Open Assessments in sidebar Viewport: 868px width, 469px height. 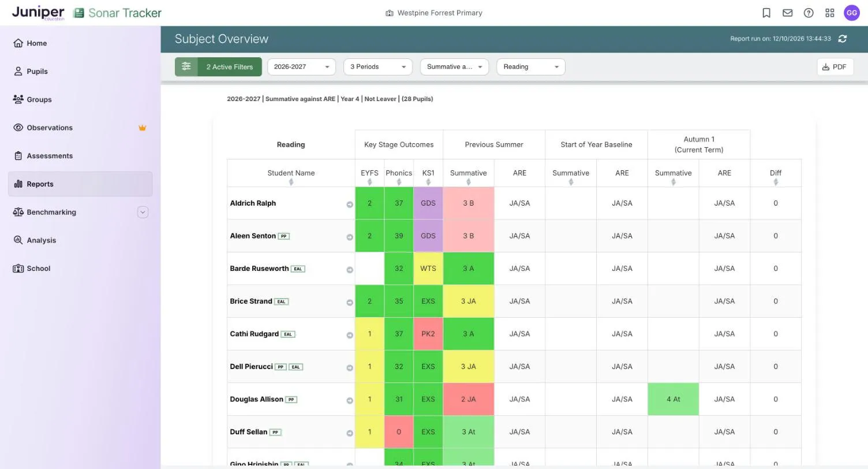point(80,156)
